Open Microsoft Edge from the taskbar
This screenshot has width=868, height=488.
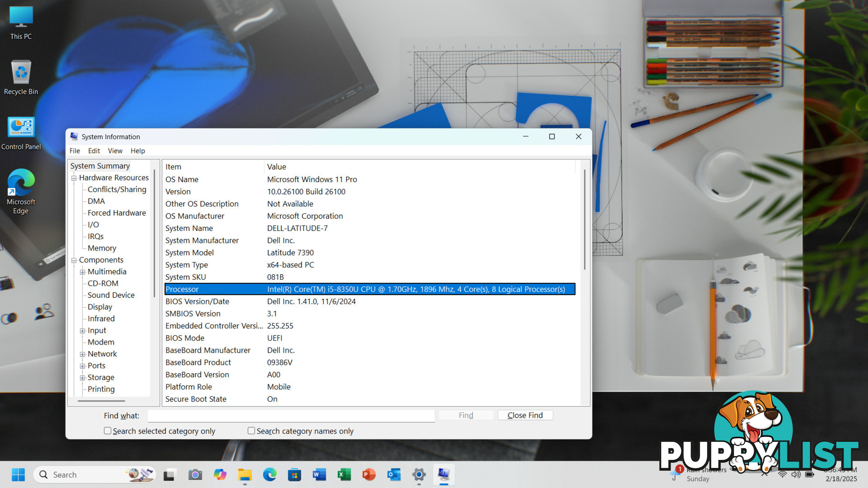[270, 474]
